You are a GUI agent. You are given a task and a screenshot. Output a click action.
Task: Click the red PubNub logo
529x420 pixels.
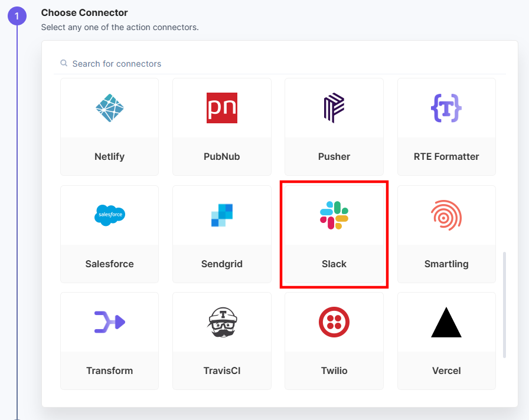(221, 107)
